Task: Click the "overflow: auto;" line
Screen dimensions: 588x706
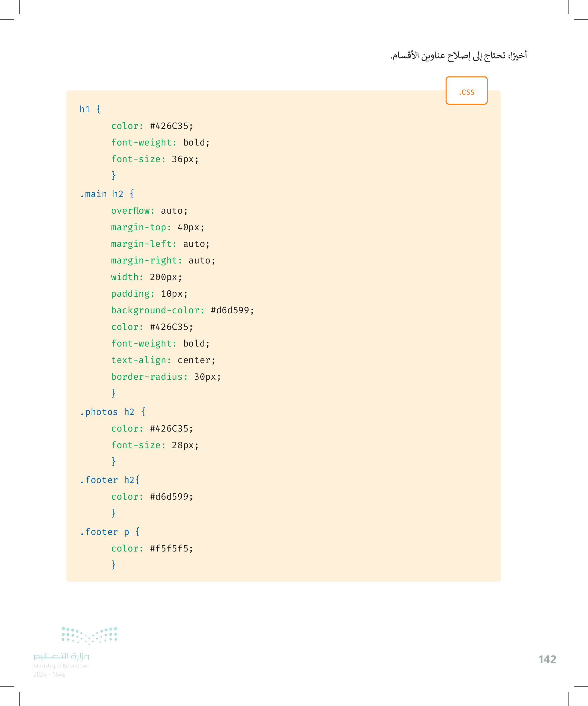Action: tap(149, 211)
